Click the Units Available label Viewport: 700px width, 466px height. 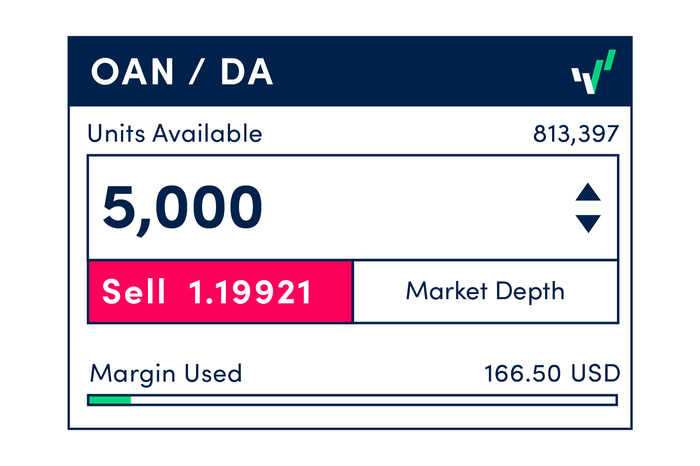[x=175, y=134]
